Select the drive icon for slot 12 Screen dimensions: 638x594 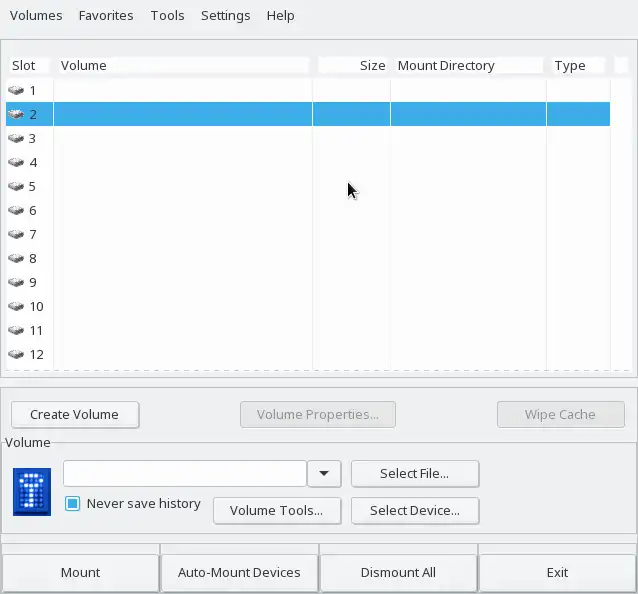[16, 354]
